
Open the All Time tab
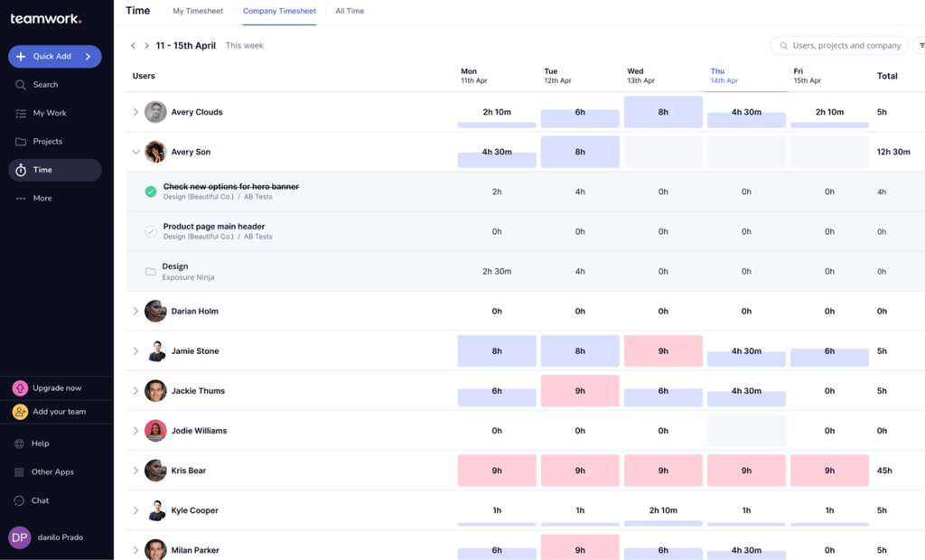(x=350, y=11)
